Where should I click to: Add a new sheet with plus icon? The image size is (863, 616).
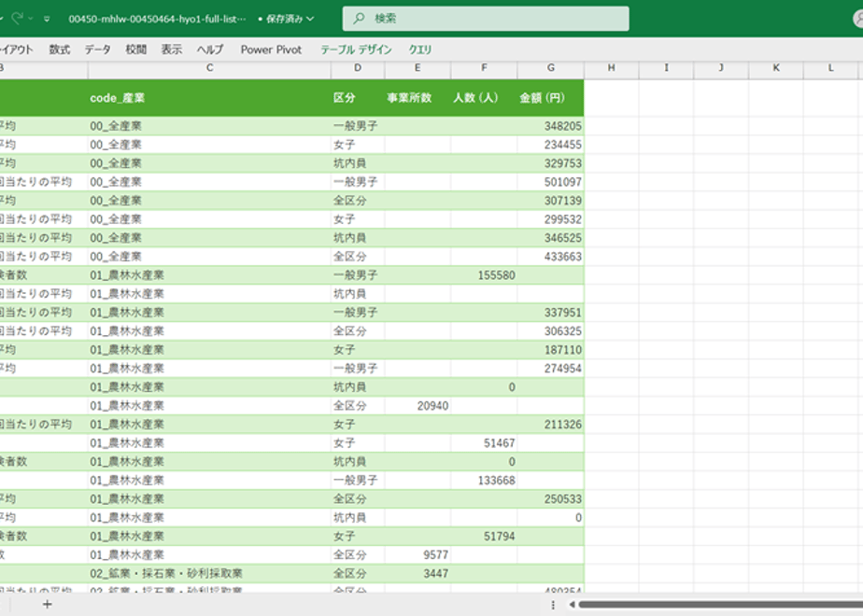coord(48,605)
